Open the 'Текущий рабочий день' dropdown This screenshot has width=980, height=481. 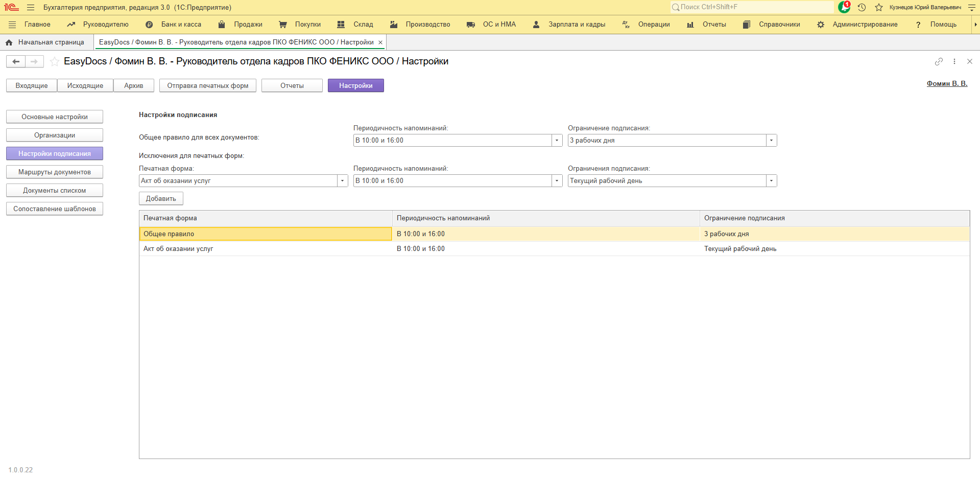pyautogui.click(x=771, y=181)
